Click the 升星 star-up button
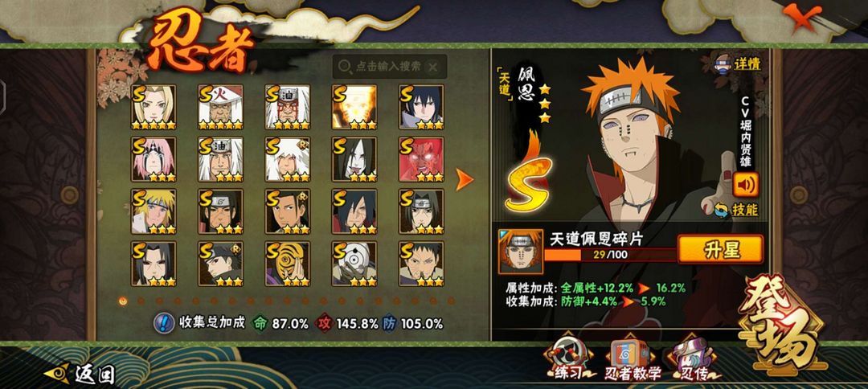This screenshot has width=868, height=389. [x=720, y=250]
